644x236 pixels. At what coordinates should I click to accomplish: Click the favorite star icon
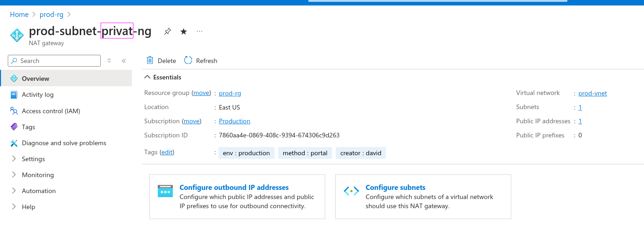tap(183, 31)
